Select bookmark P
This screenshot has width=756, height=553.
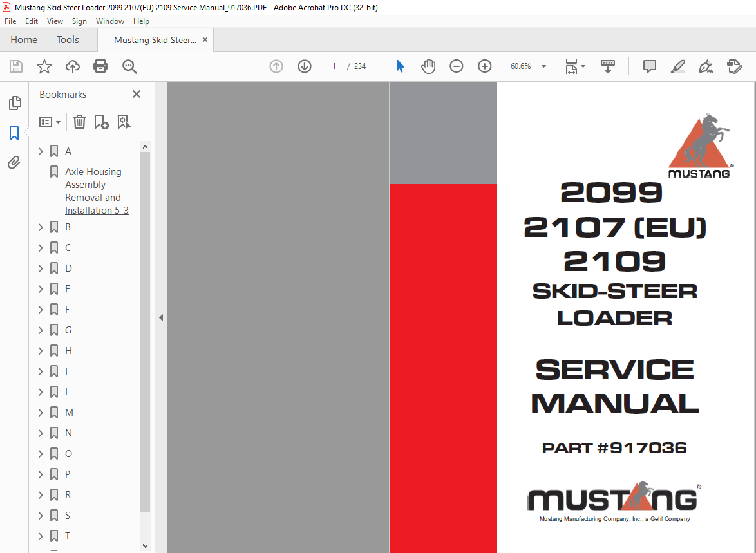point(68,474)
